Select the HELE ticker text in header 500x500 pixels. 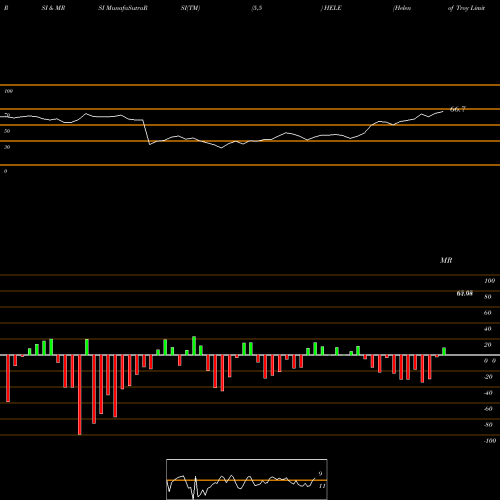[x=333, y=8]
